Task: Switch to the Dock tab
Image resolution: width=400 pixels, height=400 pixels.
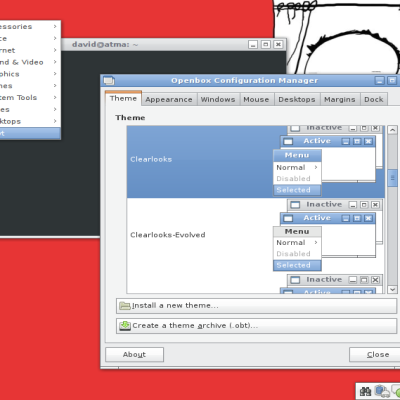Action: [x=374, y=99]
